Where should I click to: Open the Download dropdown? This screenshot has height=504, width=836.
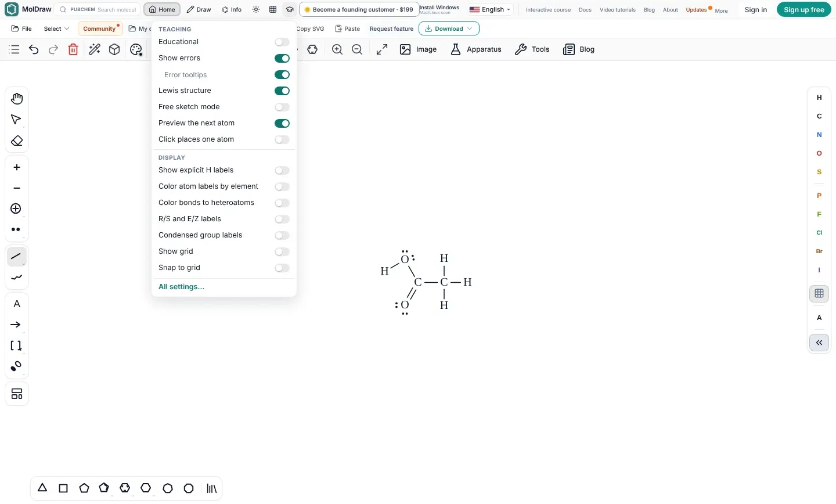[x=449, y=28]
